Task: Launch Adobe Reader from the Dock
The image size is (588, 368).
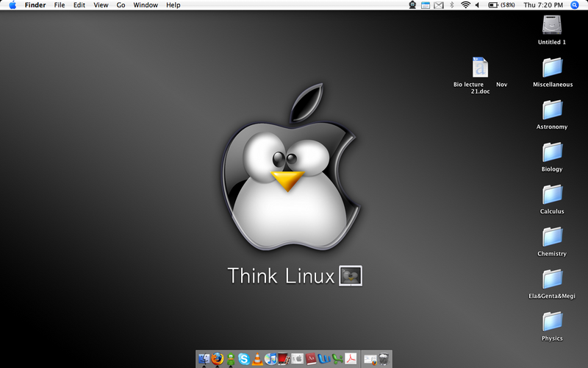Action: point(351,359)
